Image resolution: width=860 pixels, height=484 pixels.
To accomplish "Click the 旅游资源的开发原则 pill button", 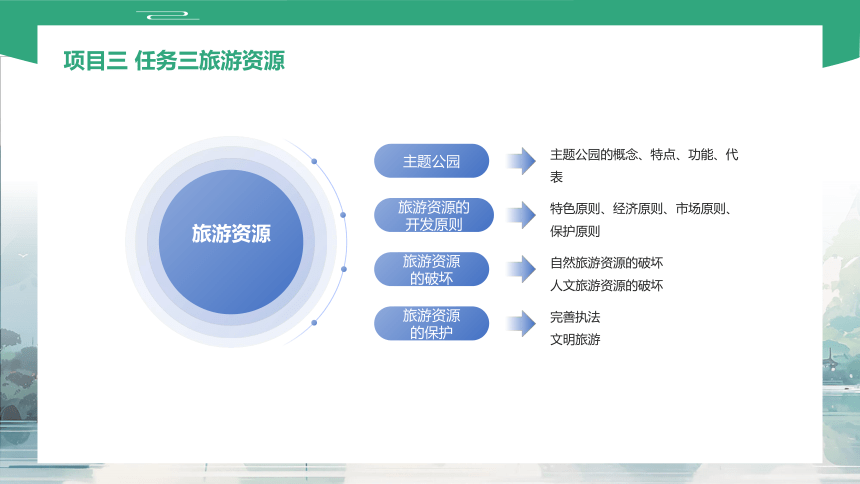I will pyautogui.click(x=434, y=215).
